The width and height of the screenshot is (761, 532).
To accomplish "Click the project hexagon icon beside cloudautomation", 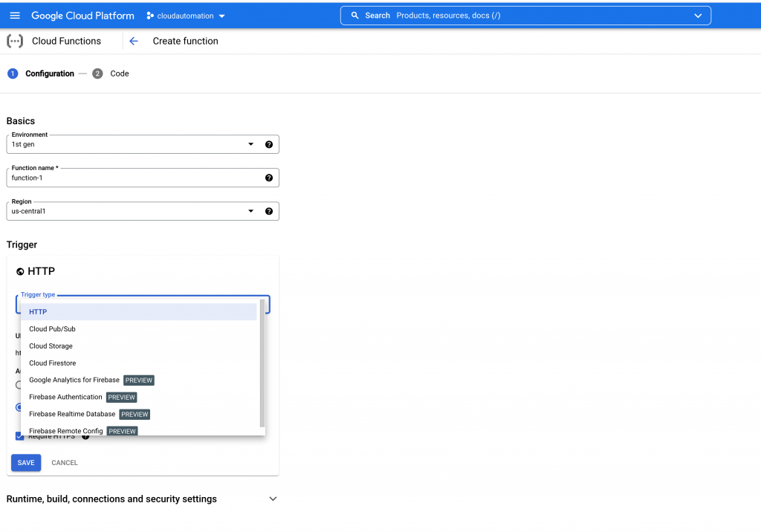I will click(150, 16).
